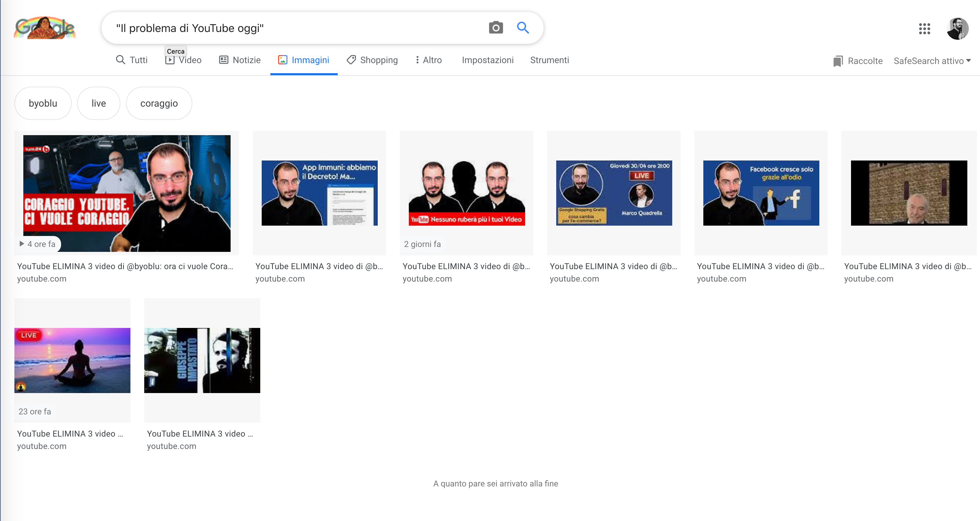Open Facebook cresce solo grazie all'odio thumbnail
The height and width of the screenshot is (521, 980).
click(761, 193)
